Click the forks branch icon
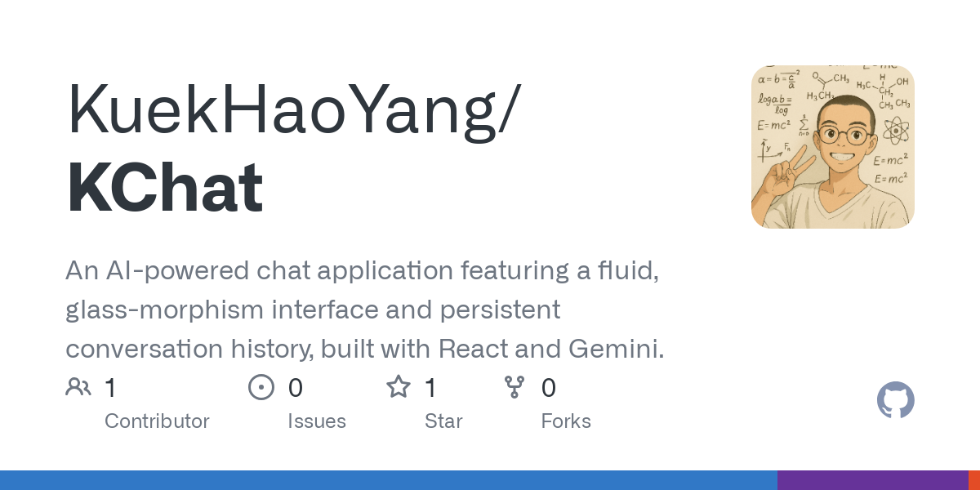 tap(514, 387)
